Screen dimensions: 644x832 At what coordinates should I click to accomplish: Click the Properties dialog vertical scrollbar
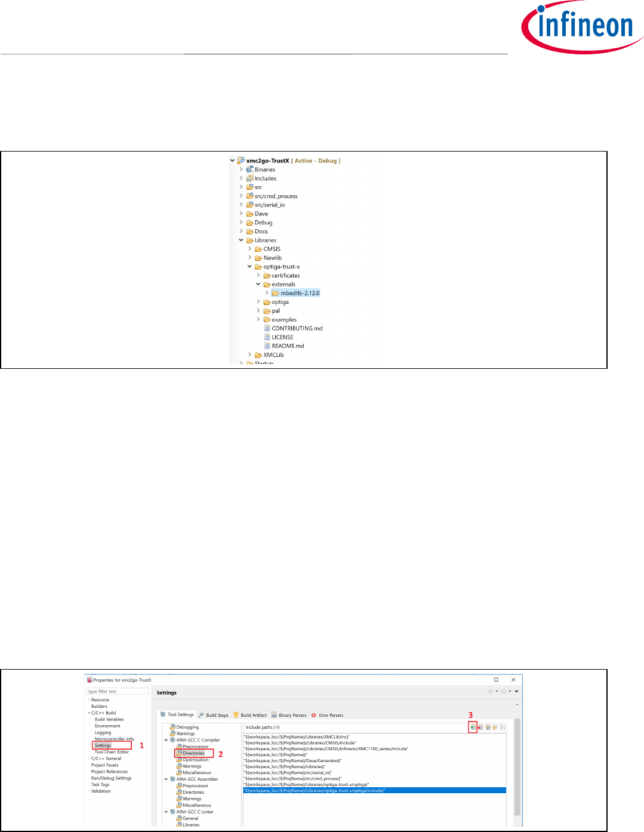(517, 767)
